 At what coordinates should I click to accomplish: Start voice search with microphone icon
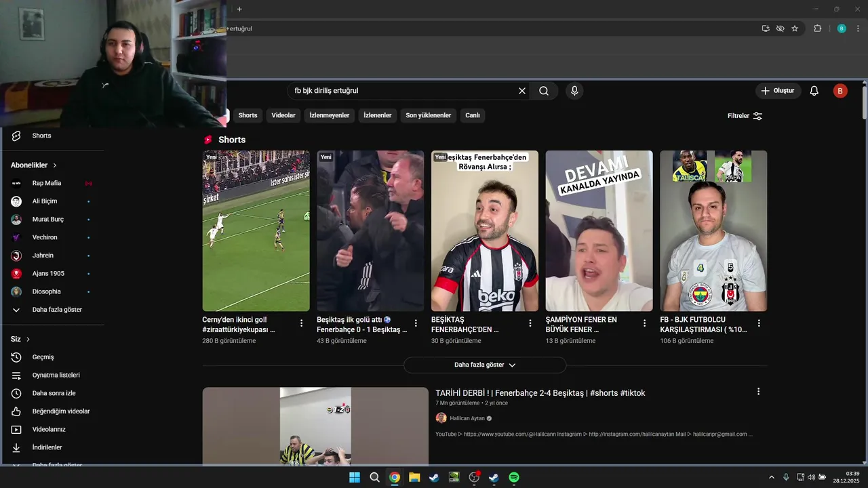click(574, 91)
